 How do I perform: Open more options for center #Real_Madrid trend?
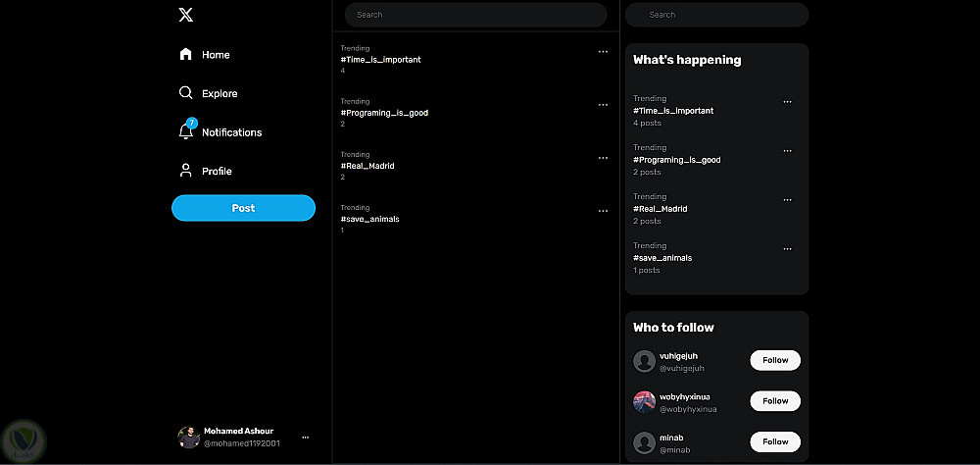click(x=603, y=158)
